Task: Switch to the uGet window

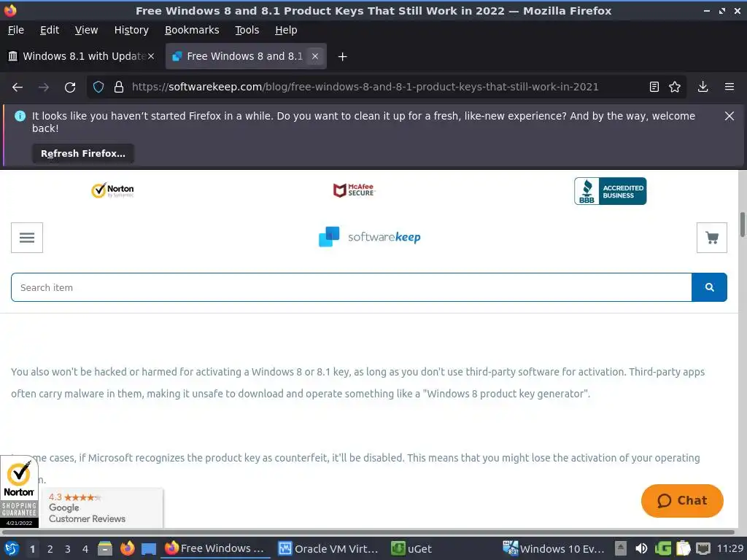Action: tap(411, 548)
